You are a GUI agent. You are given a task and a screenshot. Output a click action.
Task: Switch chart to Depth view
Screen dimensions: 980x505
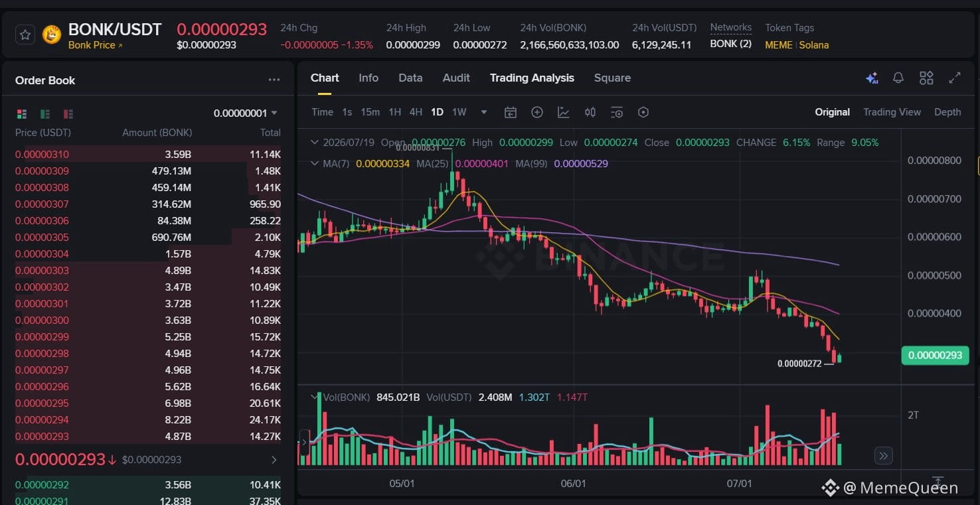coord(947,112)
